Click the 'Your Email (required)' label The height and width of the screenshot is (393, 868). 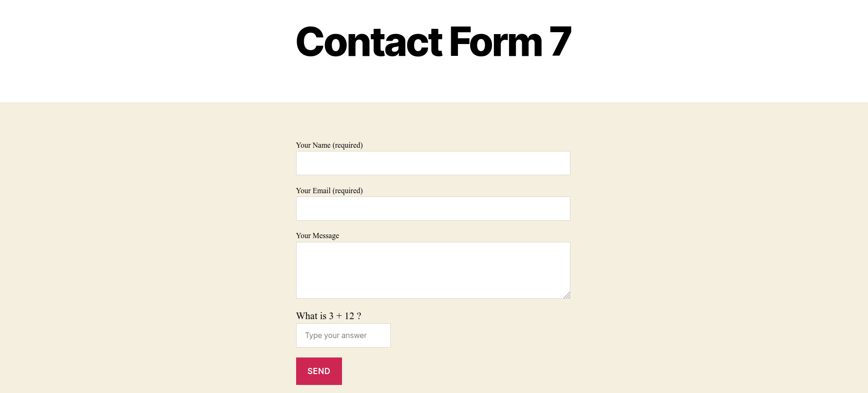coord(329,191)
